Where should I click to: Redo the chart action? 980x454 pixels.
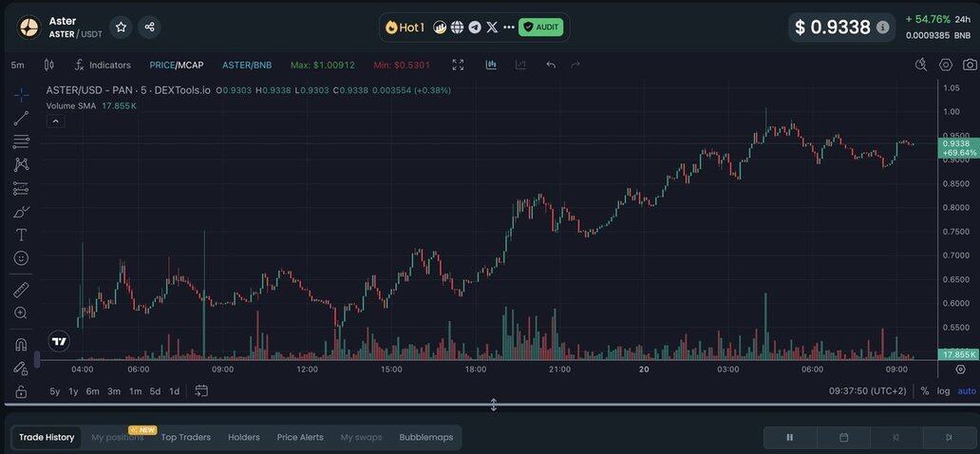[575, 65]
